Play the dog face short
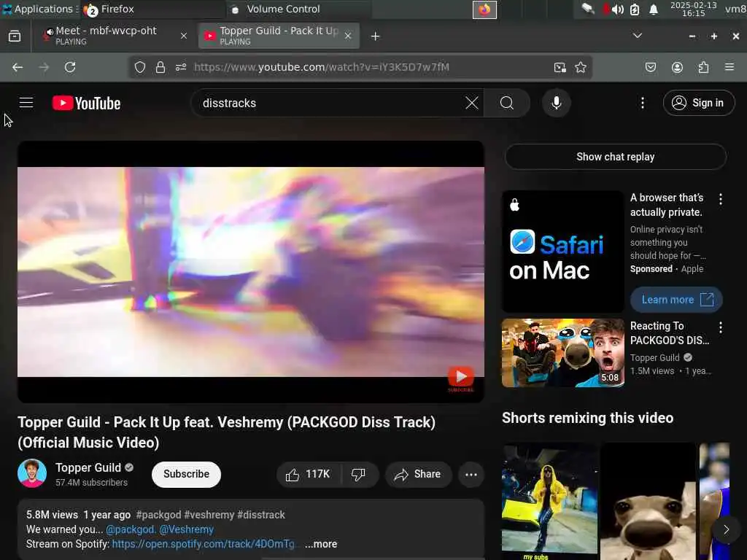This screenshot has width=747, height=560. point(648,502)
